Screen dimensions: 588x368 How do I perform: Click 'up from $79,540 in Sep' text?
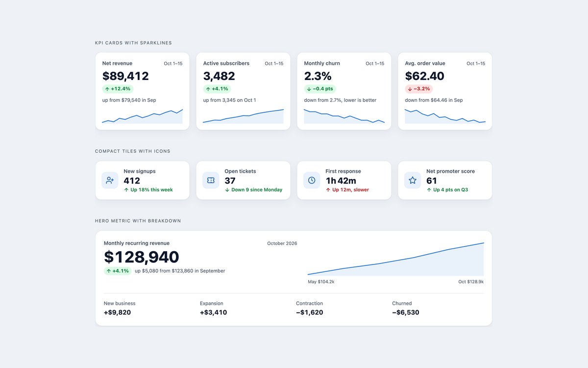(x=129, y=100)
